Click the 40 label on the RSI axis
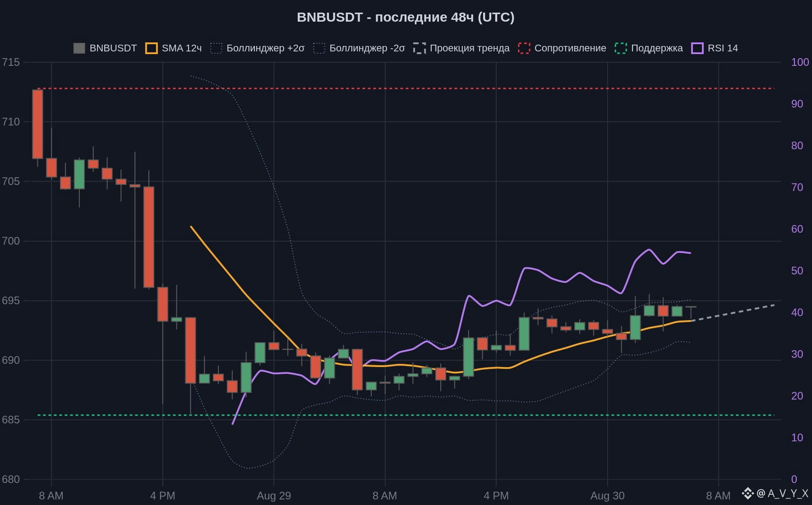812x505 pixels. [797, 312]
